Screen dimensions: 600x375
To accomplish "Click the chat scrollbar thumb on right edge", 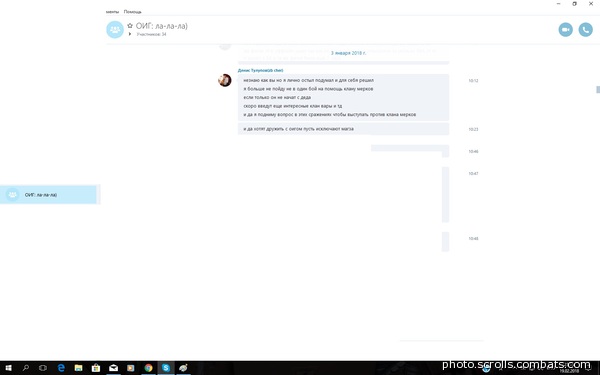I will (x=598, y=90).
